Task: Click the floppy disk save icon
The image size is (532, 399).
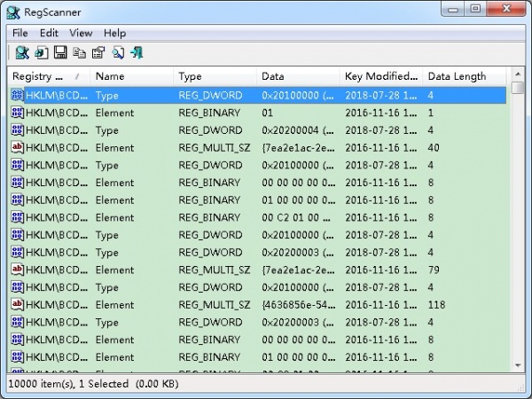Action: 60,53
